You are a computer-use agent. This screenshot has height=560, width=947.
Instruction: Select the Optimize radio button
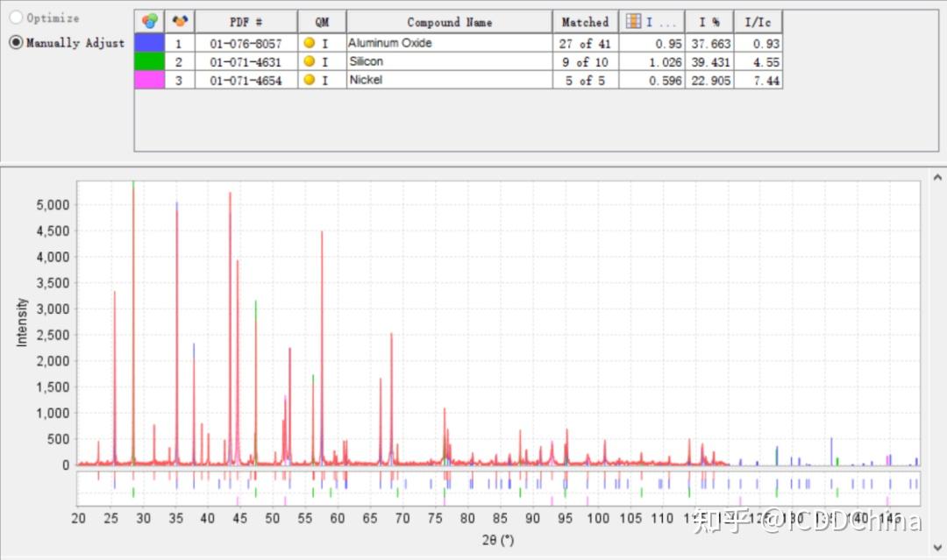click(17, 18)
